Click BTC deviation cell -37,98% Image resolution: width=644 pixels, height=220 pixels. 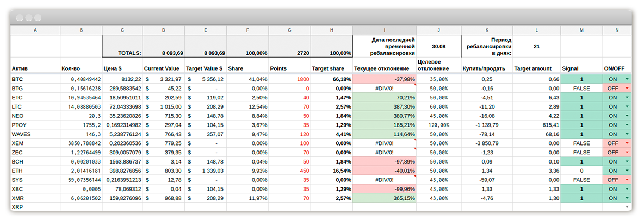coord(385,79)
